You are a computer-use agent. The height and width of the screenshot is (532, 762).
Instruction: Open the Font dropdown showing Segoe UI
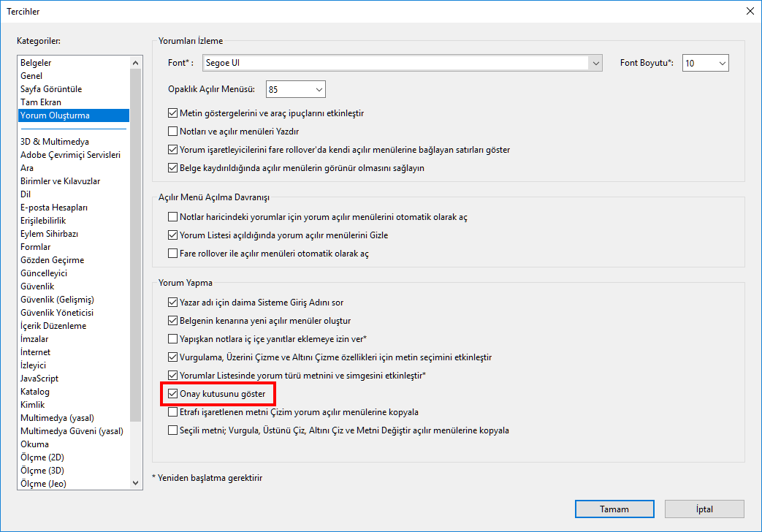[403, 63]
